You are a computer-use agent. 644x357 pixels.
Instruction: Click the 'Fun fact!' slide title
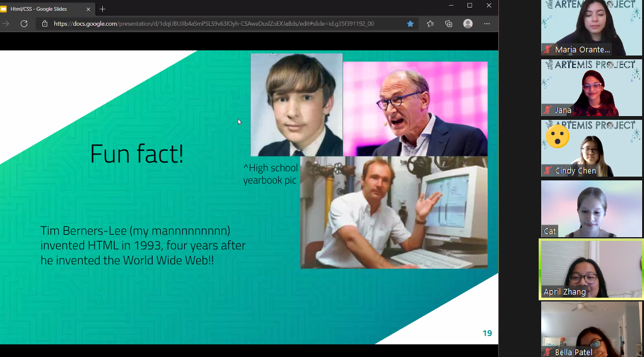click(x=137, y=154)
